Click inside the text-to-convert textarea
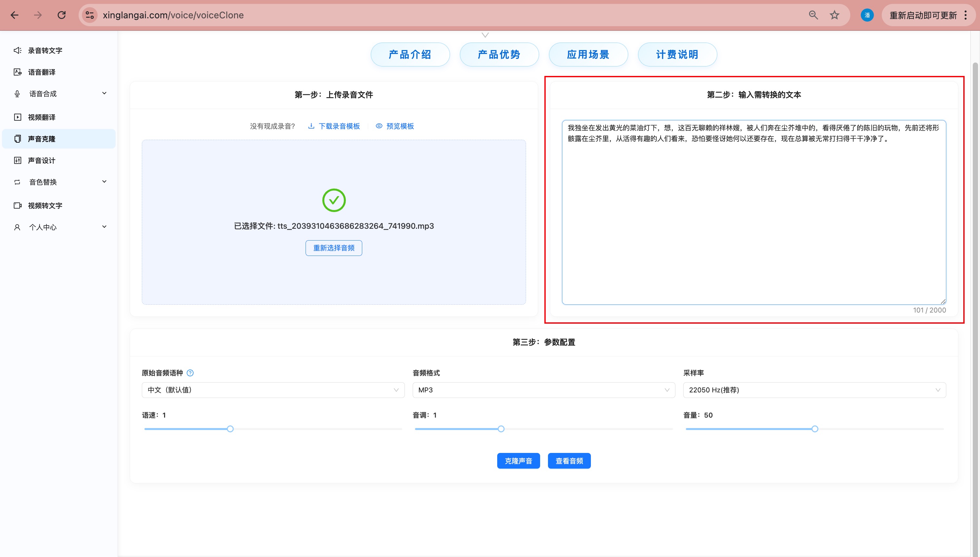This screenshot has height=557, width=980. click(754, 212)
